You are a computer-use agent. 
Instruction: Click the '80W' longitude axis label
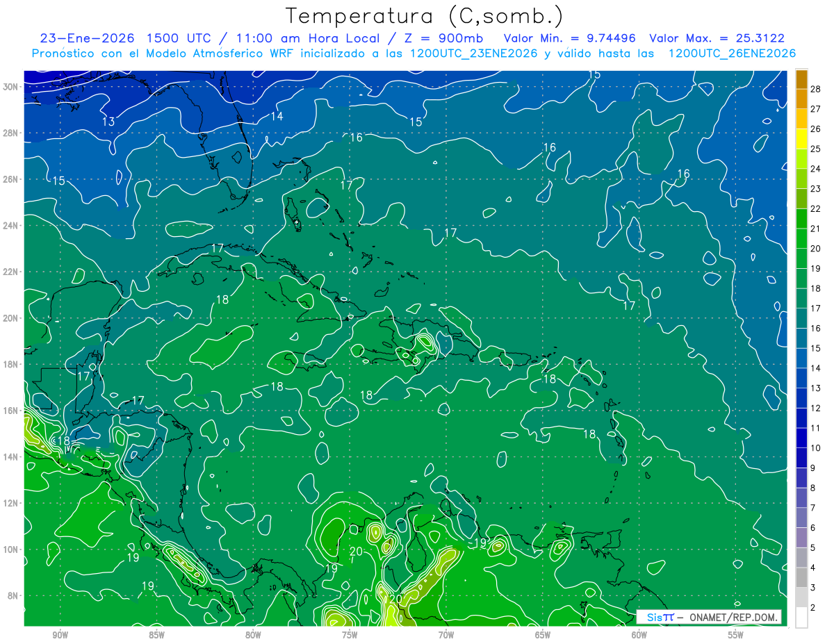point(253,634)
